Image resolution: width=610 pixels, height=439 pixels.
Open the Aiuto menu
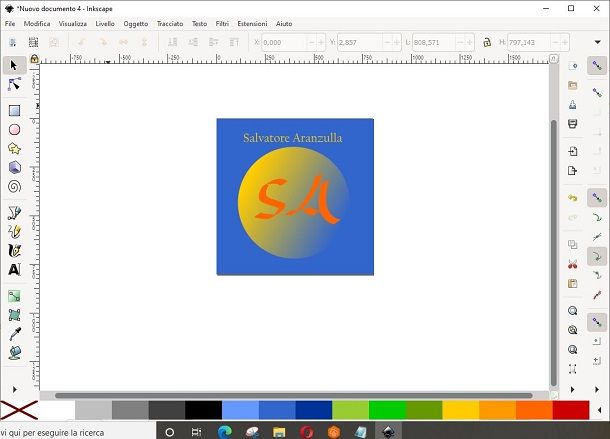coord(284,23)
